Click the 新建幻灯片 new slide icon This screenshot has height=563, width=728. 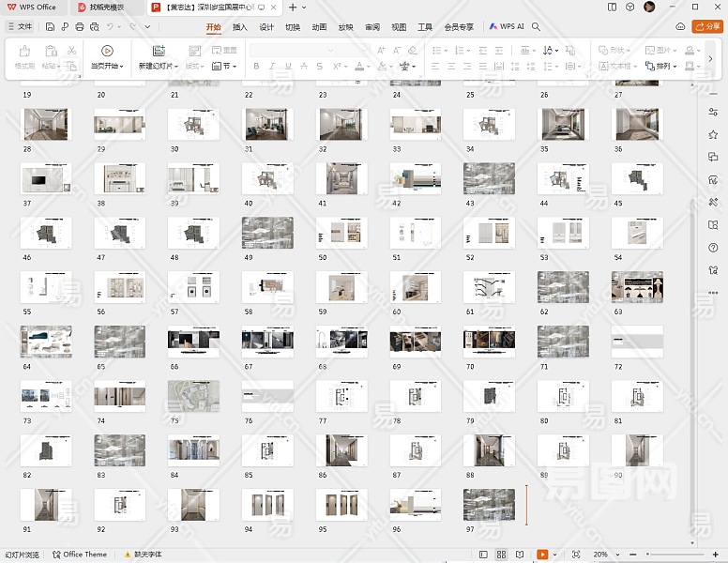click(x=158, y=51)
